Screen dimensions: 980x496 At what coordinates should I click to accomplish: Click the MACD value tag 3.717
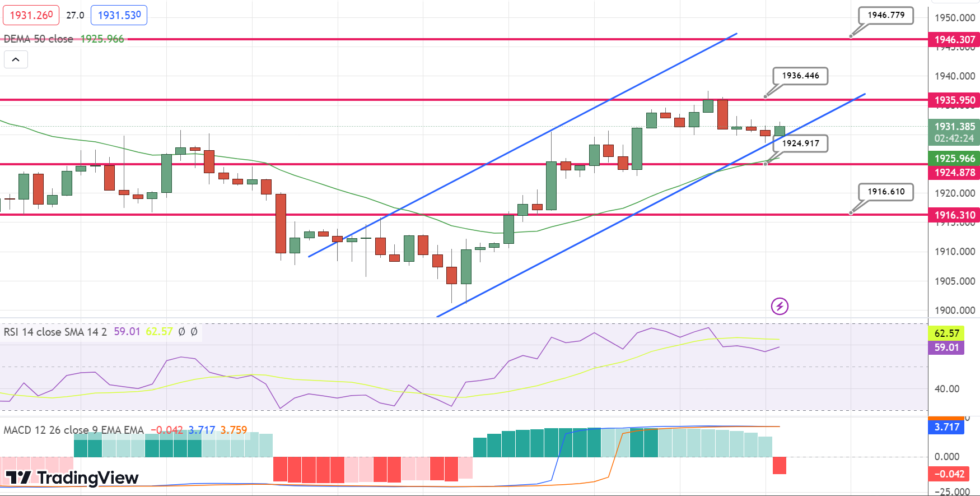point(946,427)
